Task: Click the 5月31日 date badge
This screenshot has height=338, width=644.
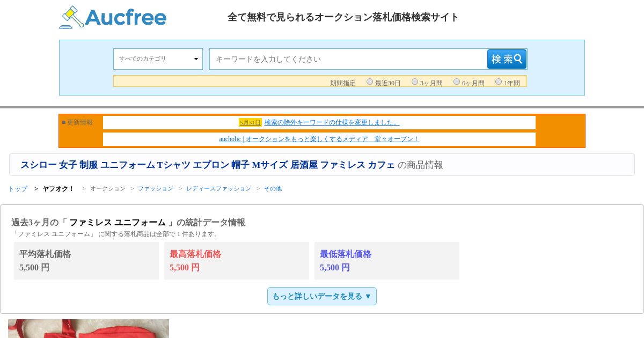Action: coord(250,122)
